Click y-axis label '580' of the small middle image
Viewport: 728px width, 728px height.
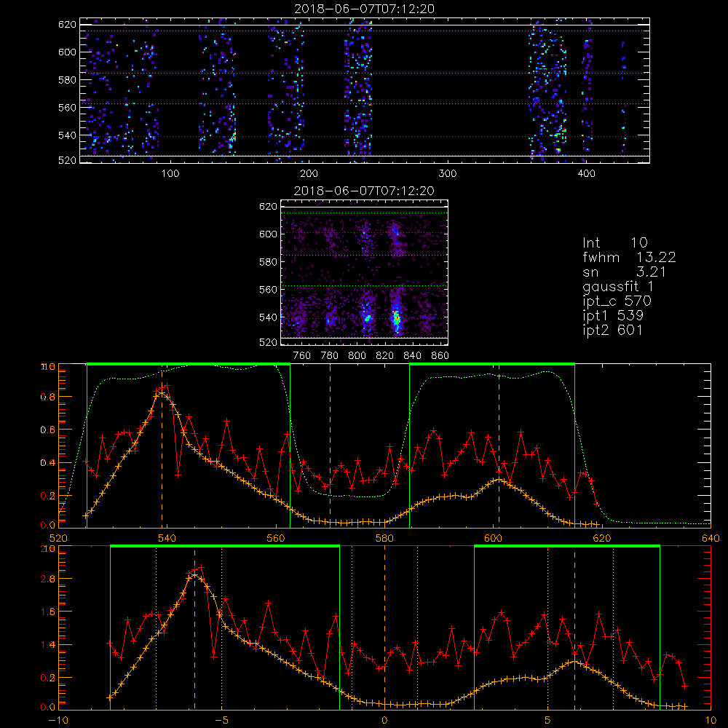[x=268, y=262]
